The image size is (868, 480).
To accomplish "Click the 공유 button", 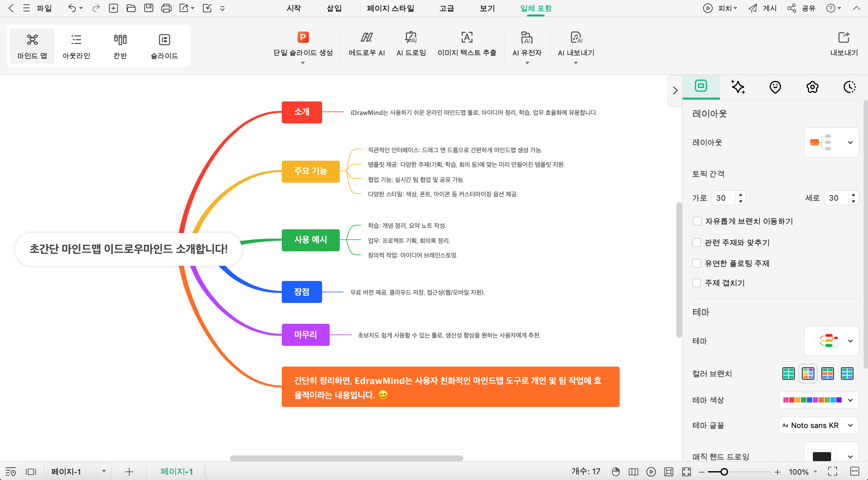I will [x=801, y=8].
